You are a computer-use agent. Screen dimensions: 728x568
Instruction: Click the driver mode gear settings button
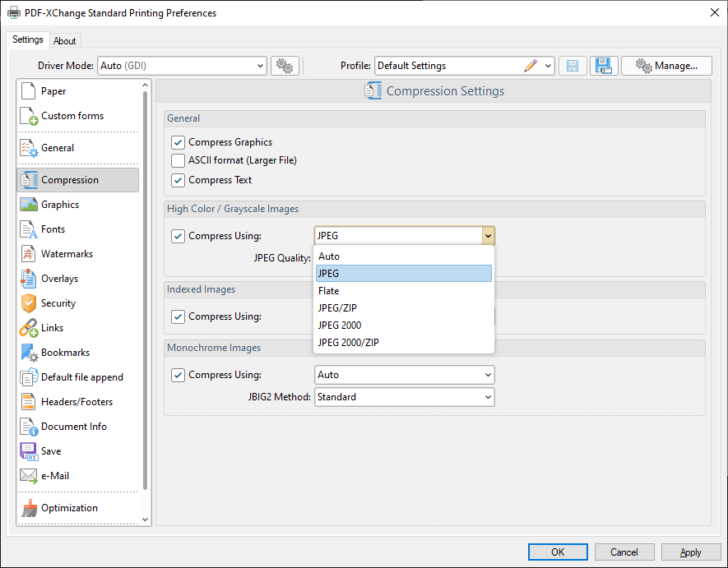coord(285,66)
